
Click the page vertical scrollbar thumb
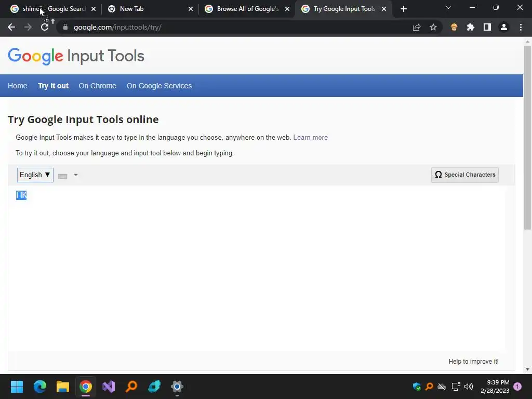527,137
